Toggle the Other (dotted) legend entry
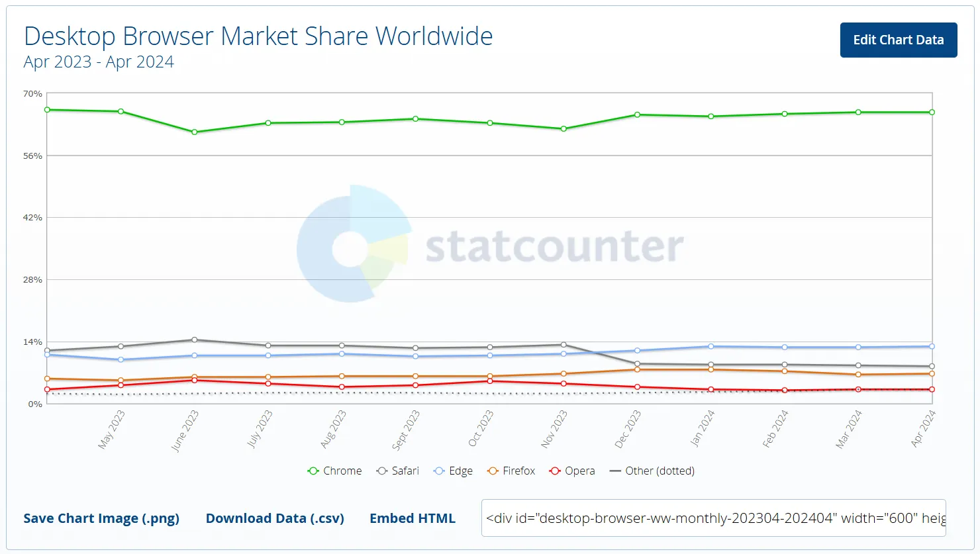980x554 pixels. (x=652, y=471)
